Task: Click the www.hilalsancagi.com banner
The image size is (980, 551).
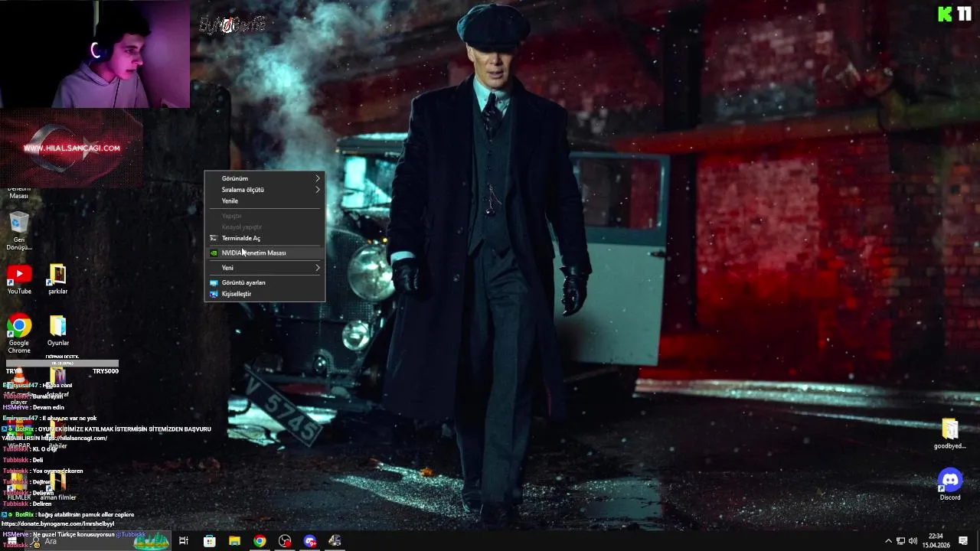Action: [x=71, y=148]
